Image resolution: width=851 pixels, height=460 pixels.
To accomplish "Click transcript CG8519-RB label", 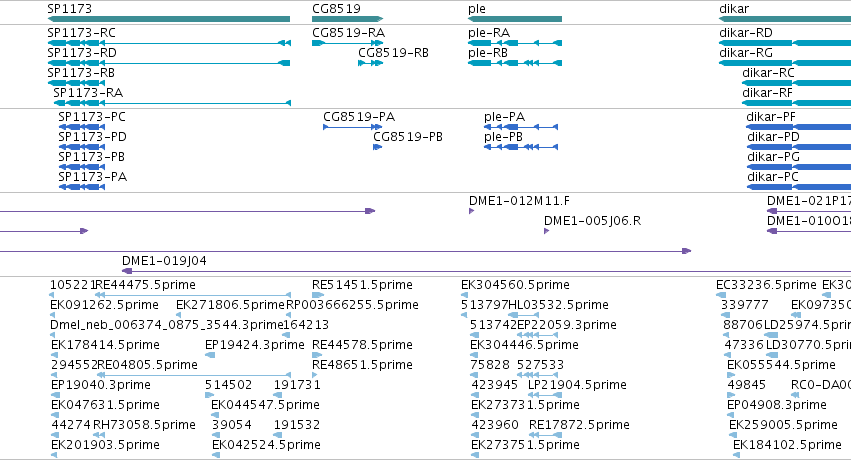I will coord(393,53).
